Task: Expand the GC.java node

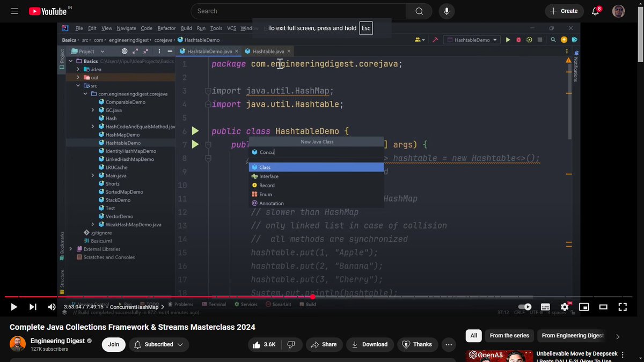Action: tap(93, 110)
